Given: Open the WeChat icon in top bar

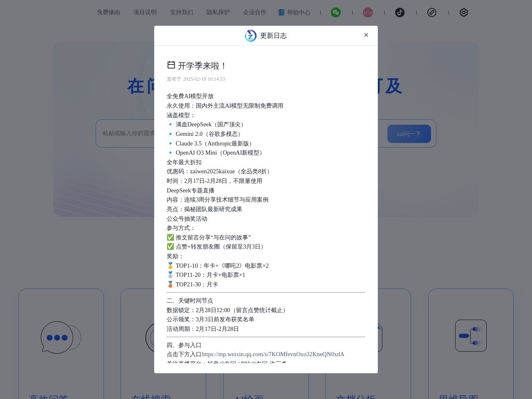Looking at the screenshot, I should (336, 12).
